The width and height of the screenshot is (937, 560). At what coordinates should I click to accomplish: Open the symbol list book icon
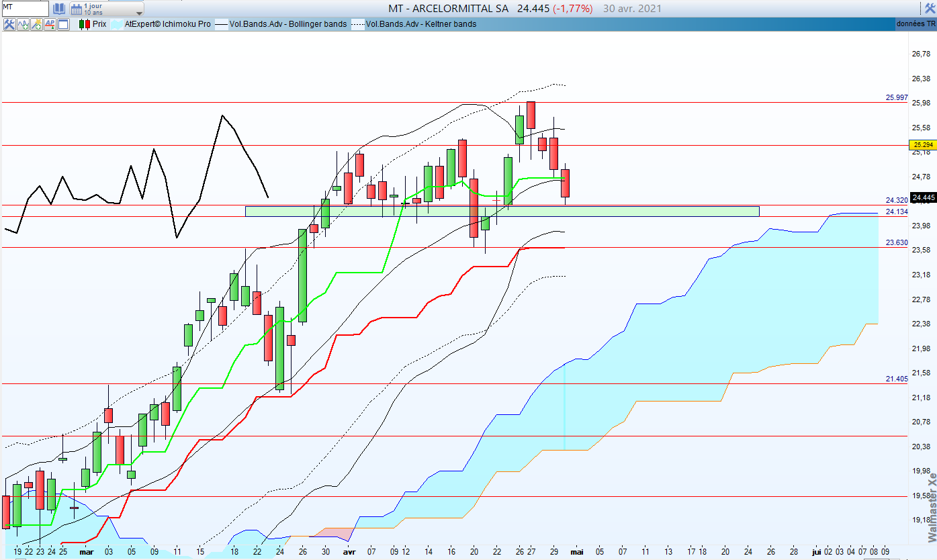click(x=59, y=9)
